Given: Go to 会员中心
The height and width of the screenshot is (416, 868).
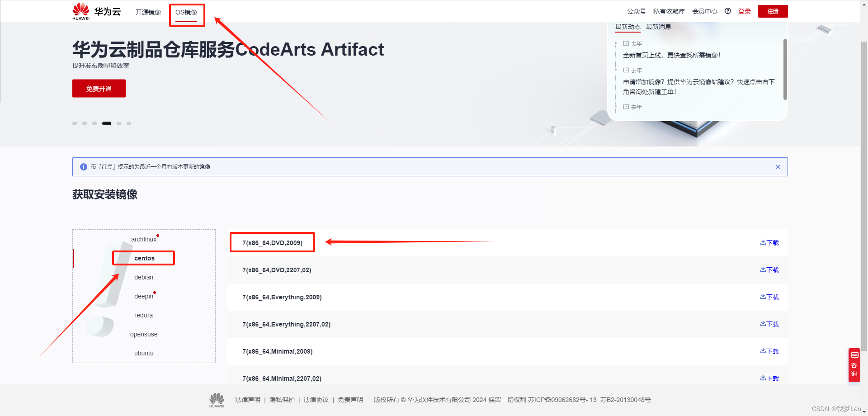Looking at the screenshot, I should point(704,11).
